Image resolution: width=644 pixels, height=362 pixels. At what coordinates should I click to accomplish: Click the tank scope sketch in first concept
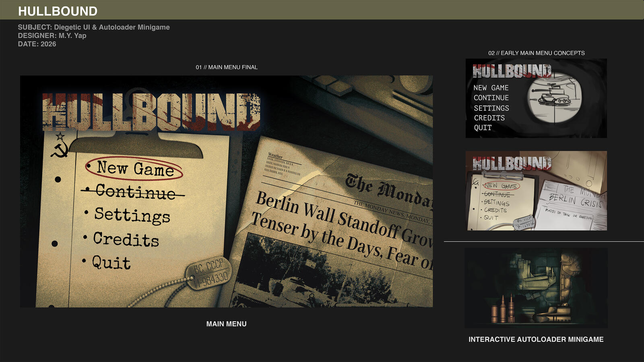(555, 97)
